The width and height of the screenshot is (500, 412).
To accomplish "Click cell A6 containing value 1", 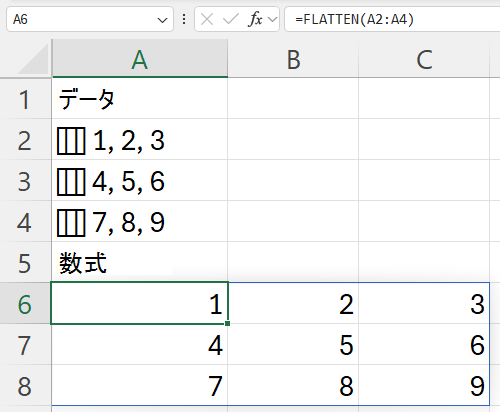I will tap(140, 303).
